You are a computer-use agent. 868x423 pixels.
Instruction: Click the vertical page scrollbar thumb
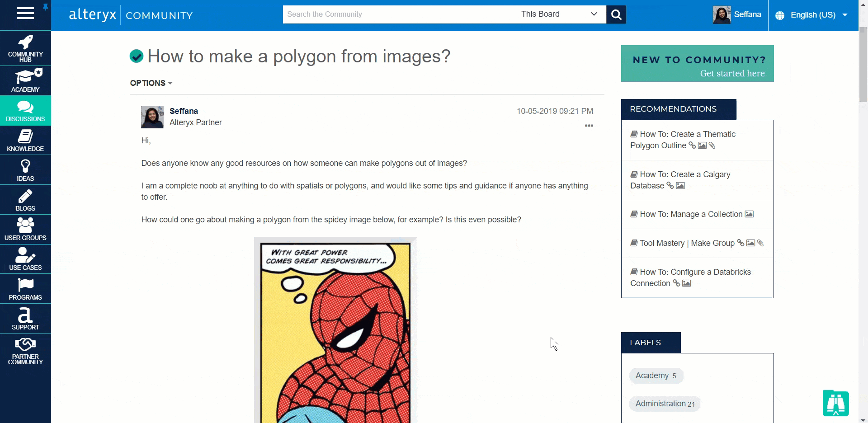tap(863, 65)
